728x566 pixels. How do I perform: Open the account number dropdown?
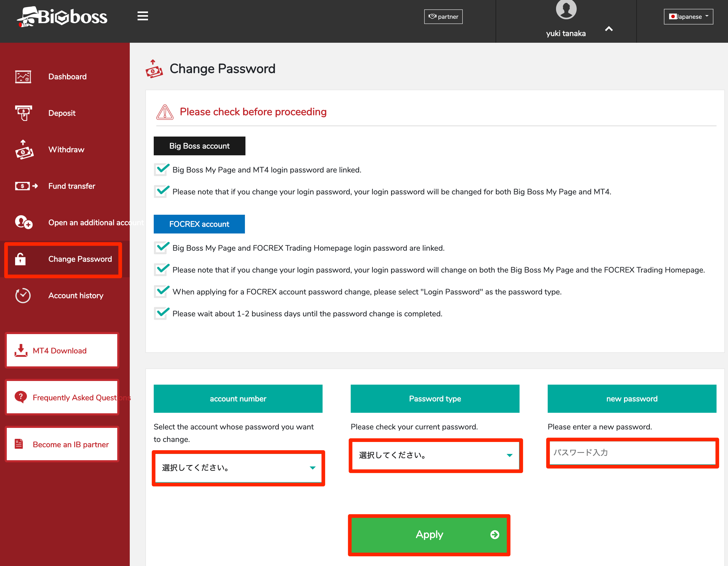click(x=238, y=468)
